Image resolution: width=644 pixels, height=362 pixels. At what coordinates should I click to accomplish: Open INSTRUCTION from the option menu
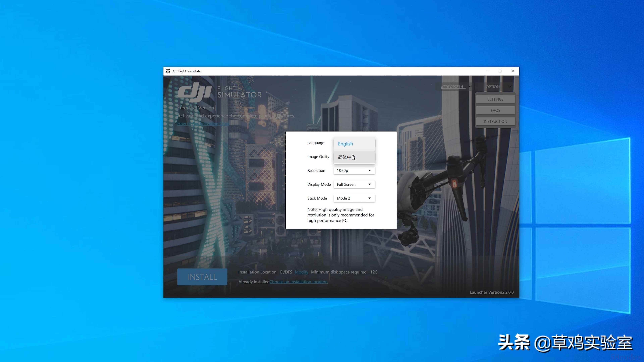(x=495, y=121)
